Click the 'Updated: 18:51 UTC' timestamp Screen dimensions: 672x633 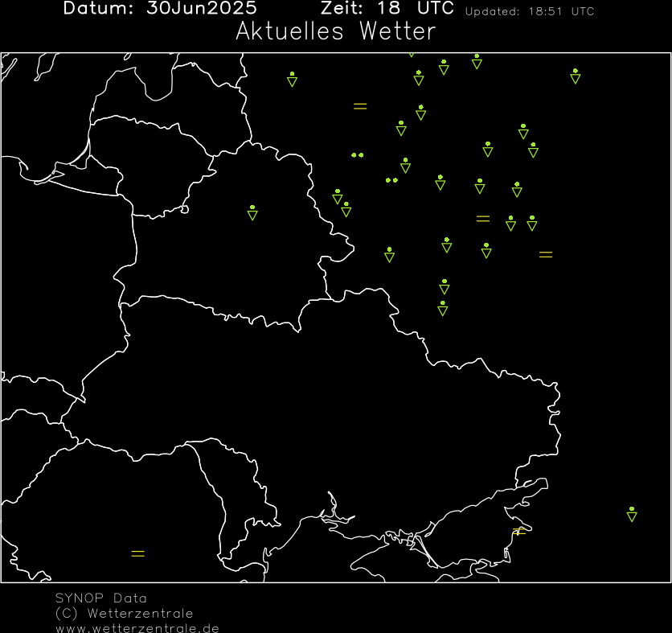(530, 11)
